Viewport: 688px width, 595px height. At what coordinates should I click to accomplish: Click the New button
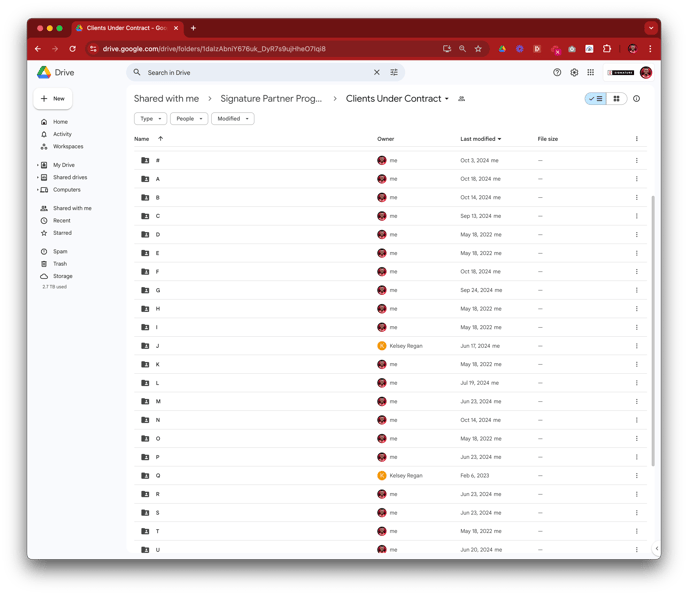pos(53,99)
